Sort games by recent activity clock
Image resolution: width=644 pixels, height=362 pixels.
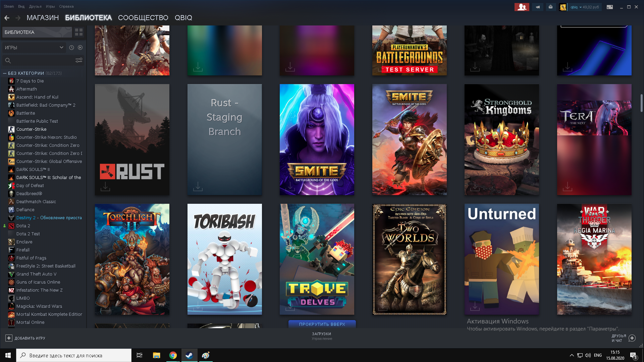point(71,48)
